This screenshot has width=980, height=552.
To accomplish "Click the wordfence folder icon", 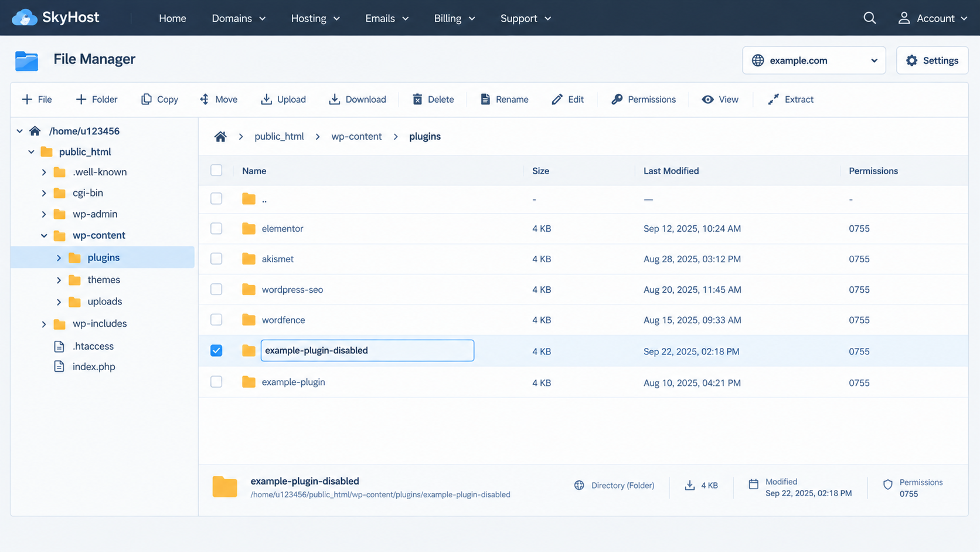I will click(x=249, y=320).
